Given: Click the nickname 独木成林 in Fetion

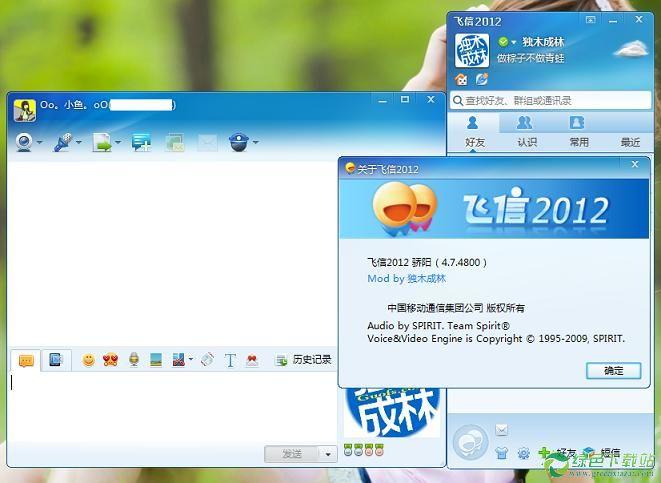Looking at the screenshot, I should click(543, 42).
